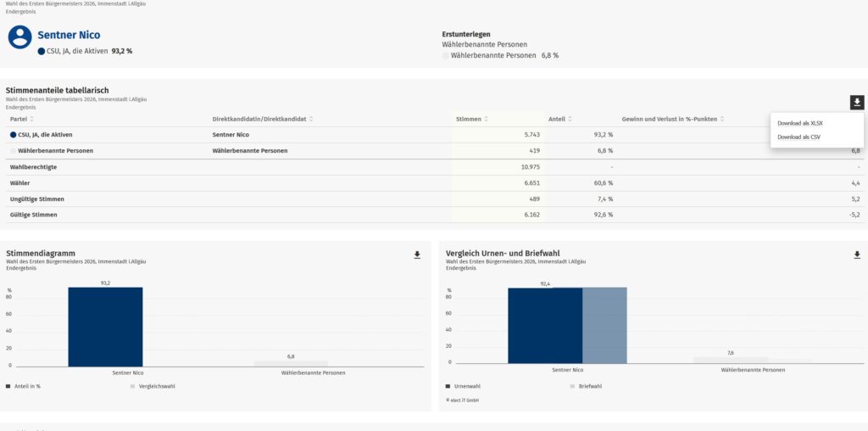868x431 pixels.
Task: Sort the table by Stimmen
Action: [473, 119]
